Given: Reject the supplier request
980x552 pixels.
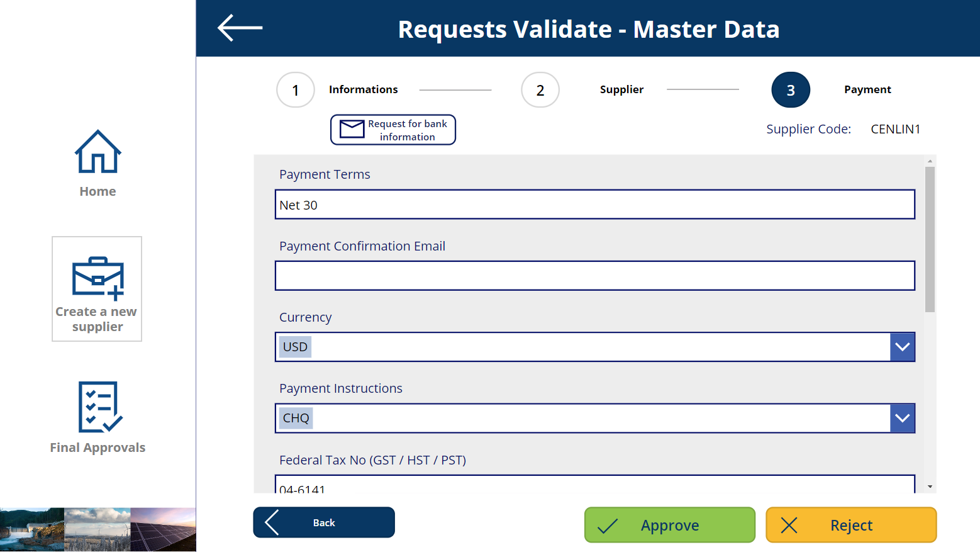Looking at the screenshot, I should (851, 525).
